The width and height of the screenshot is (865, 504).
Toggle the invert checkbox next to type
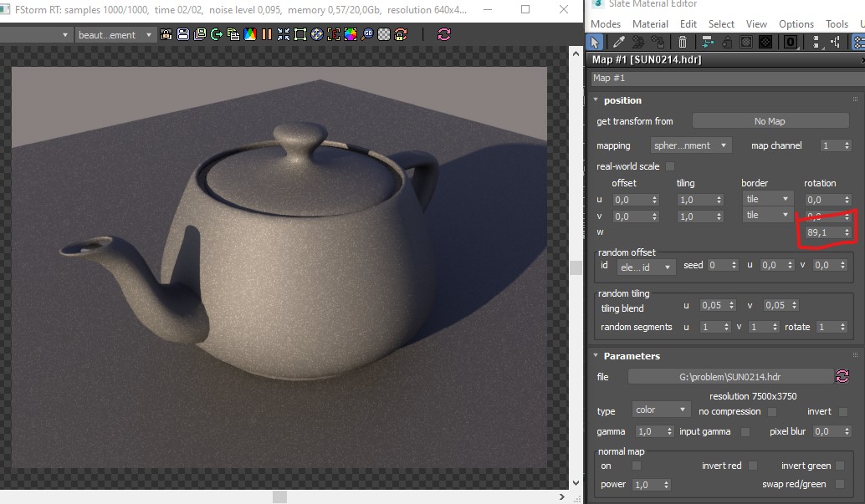click(x=842, y=412)
